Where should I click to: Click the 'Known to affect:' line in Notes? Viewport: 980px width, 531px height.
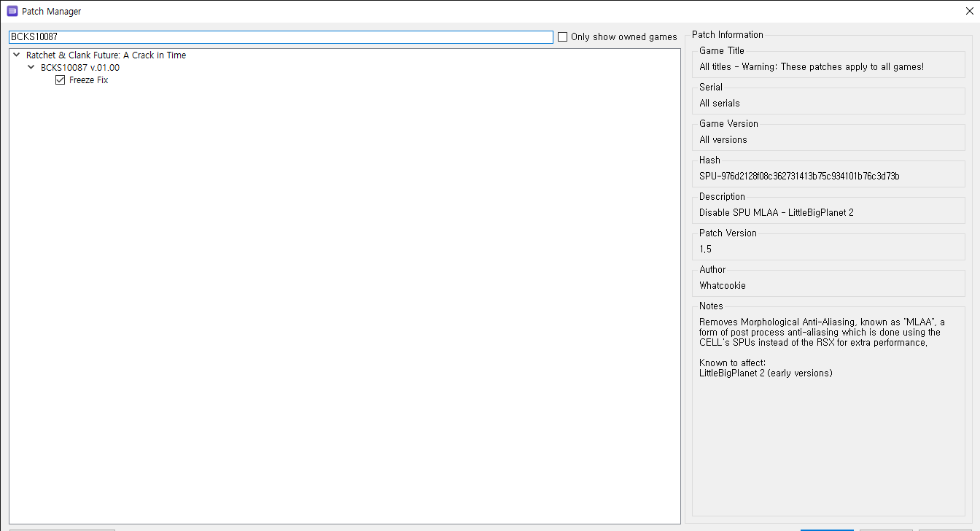click(733, 363)
